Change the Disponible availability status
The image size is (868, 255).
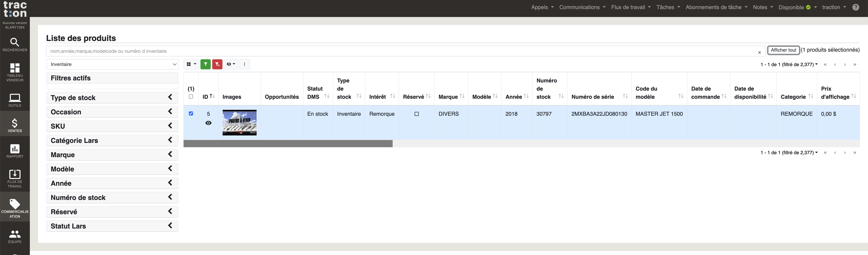[797, 7]
